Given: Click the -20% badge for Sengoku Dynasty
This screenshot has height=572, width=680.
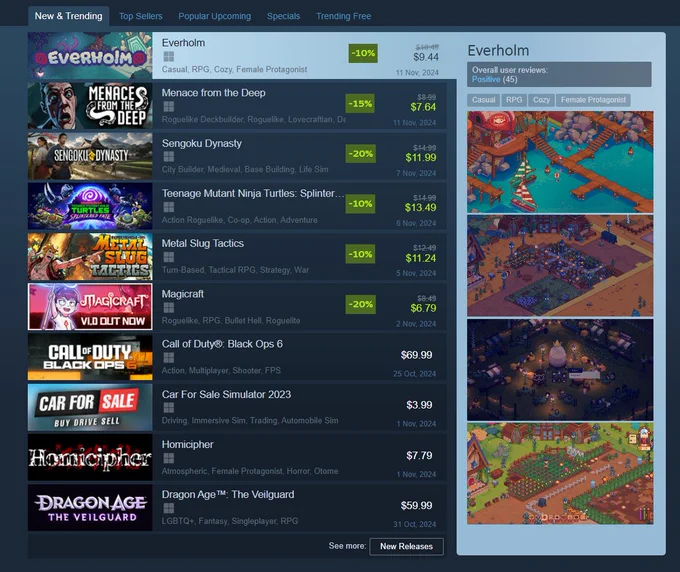Looking at the screenshot, I should (360, 154).
